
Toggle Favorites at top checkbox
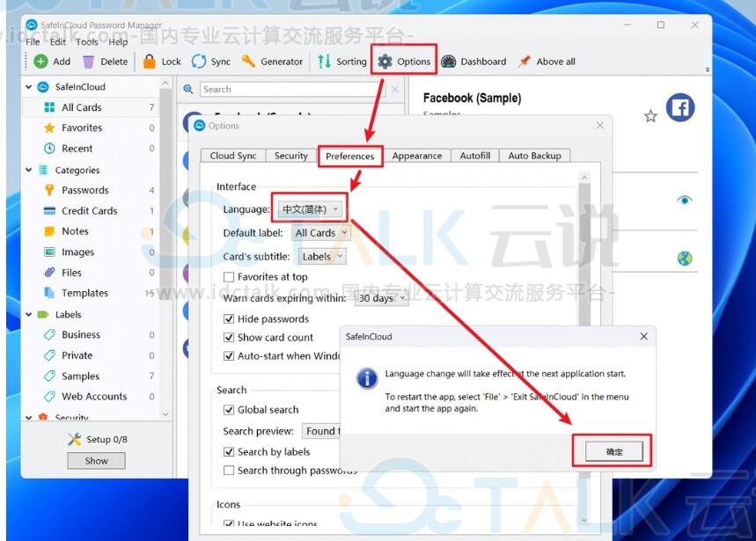pyautogui.click(x=229, y=277)
